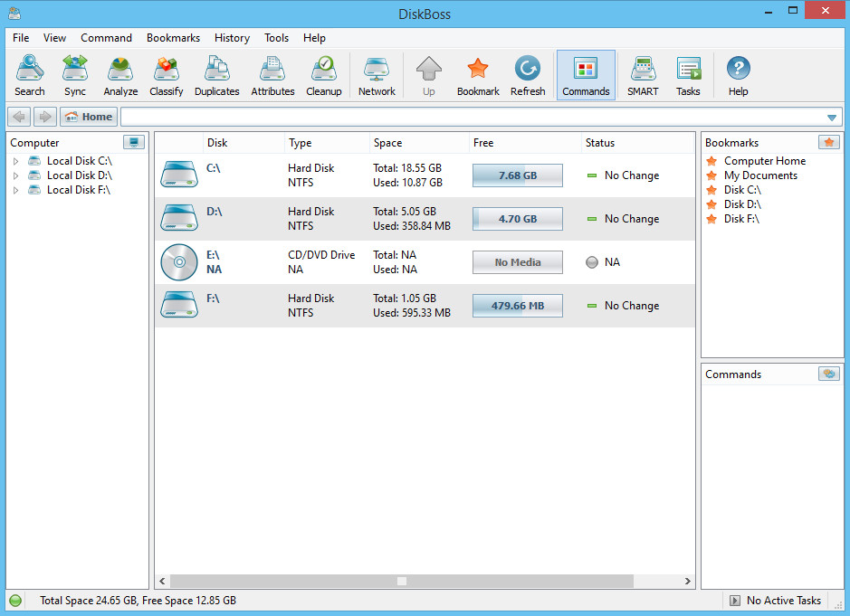Click the 7.68 GB free space bar

click(x=517, y=175)
